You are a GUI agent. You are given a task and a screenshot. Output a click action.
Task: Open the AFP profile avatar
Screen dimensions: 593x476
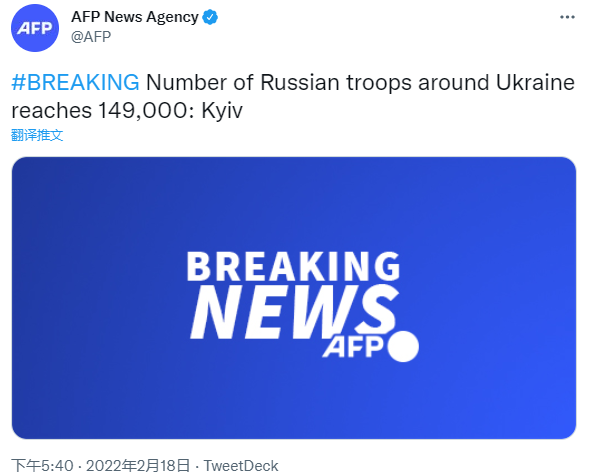click(35, 28)
